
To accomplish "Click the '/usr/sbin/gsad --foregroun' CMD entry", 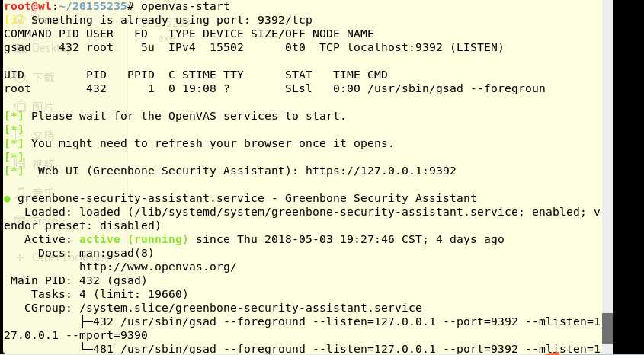I will coord(457,88).
